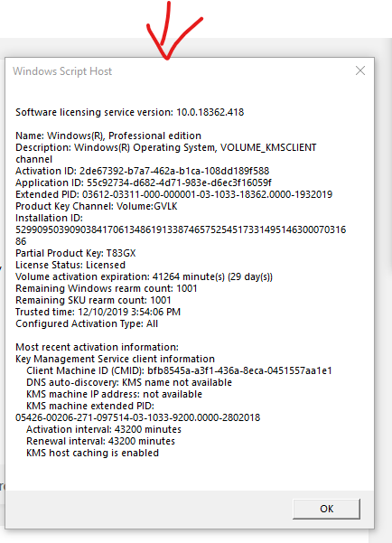Image resolution: width=392 pixels, height=543 pixels.
Task: Click 'Most recent activation information:' heading
Action: click(x=97, y=347)
